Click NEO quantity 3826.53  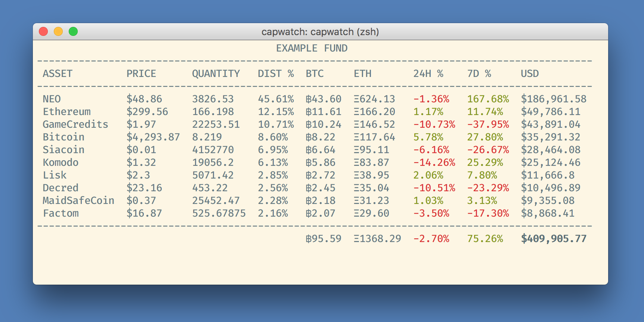tap(213, 99)
